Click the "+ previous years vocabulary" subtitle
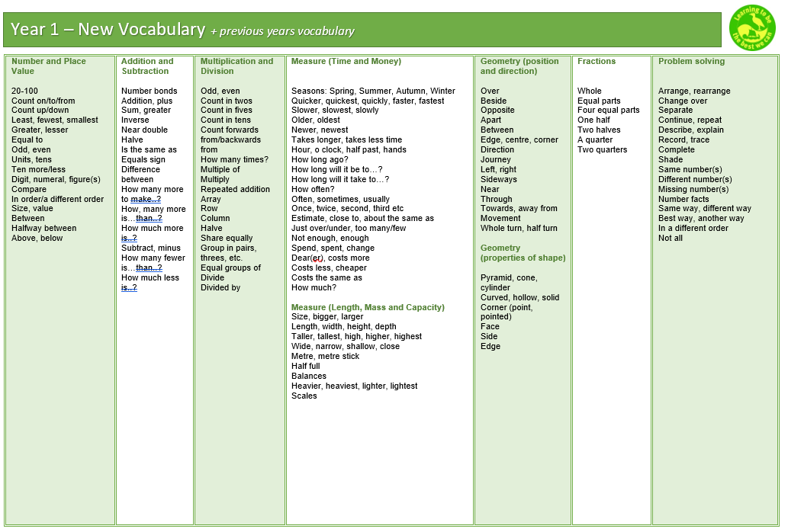Image resolution: width=788 pixels, height=532 pixels. click(x=282, y=31)
